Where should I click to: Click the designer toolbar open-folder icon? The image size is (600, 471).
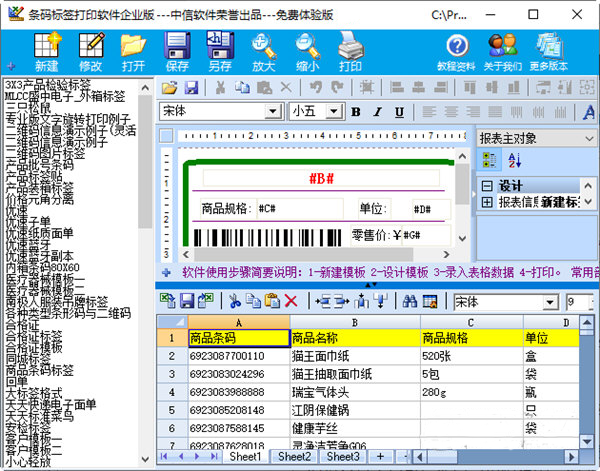(170, 88)
